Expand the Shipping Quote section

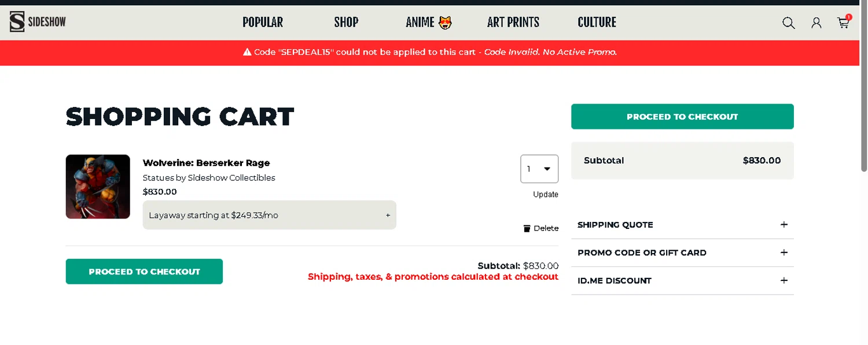[784, 225]
